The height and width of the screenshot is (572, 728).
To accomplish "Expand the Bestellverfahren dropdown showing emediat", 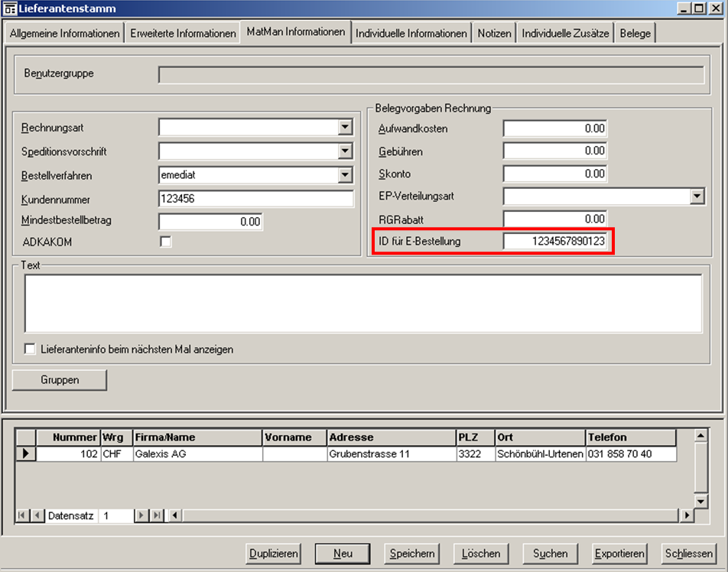I will pyautogui.click(x=345, y=175).
